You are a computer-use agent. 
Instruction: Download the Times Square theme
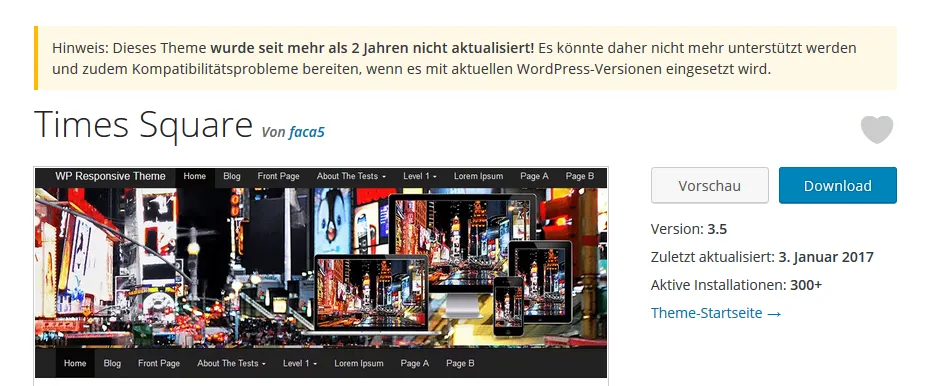838,185
